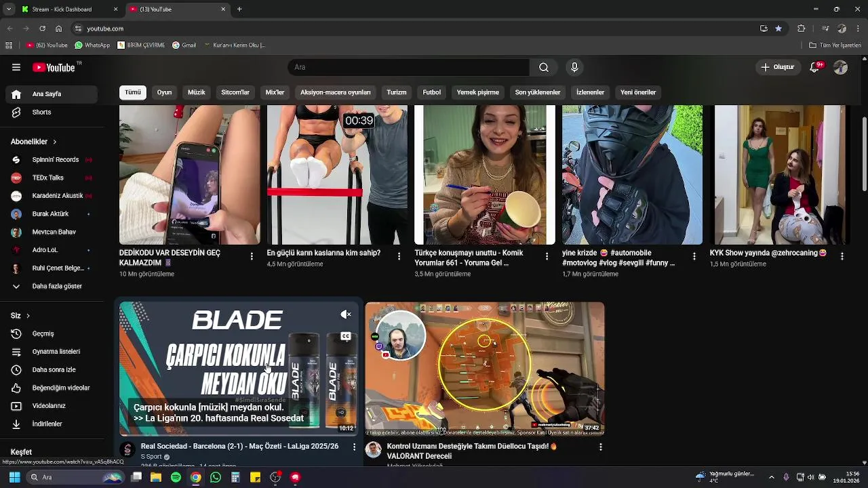This screenshot has height=488, width=868.
Task: Open WhatsApp from the taskbar
Action: 216,477
